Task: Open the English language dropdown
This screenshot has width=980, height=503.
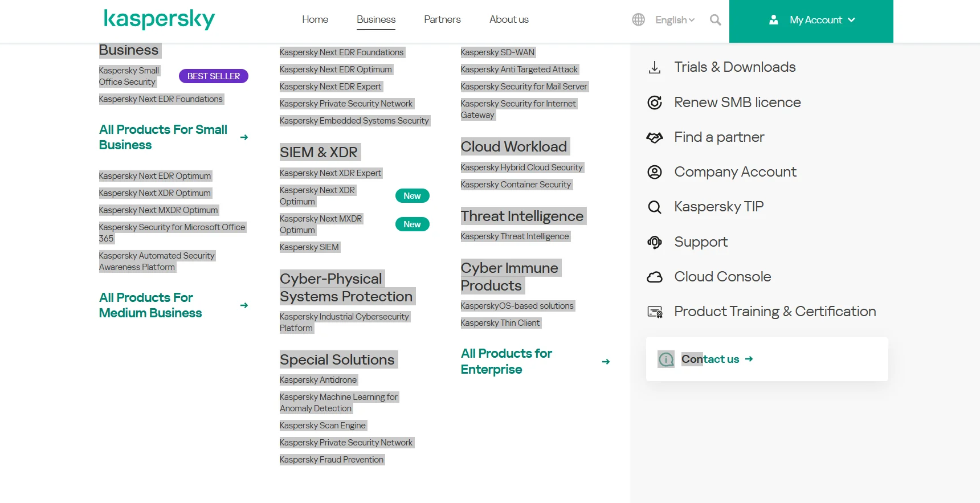Action: [674, 20]
